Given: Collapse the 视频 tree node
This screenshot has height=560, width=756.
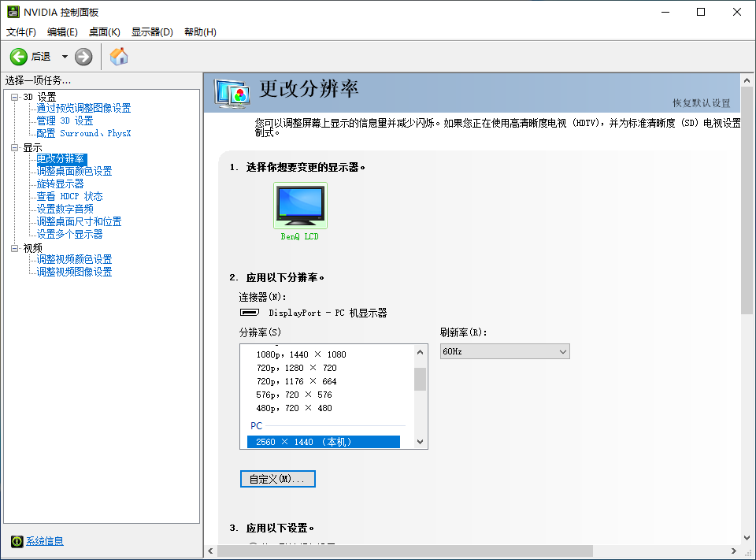Looking at the screenshot, I should [14, 248].
